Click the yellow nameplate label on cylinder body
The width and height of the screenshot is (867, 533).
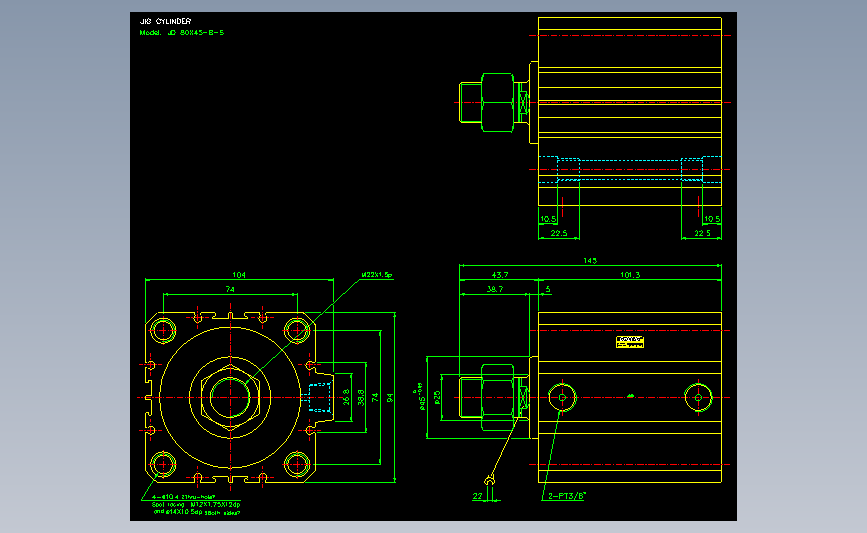(630, 342)
